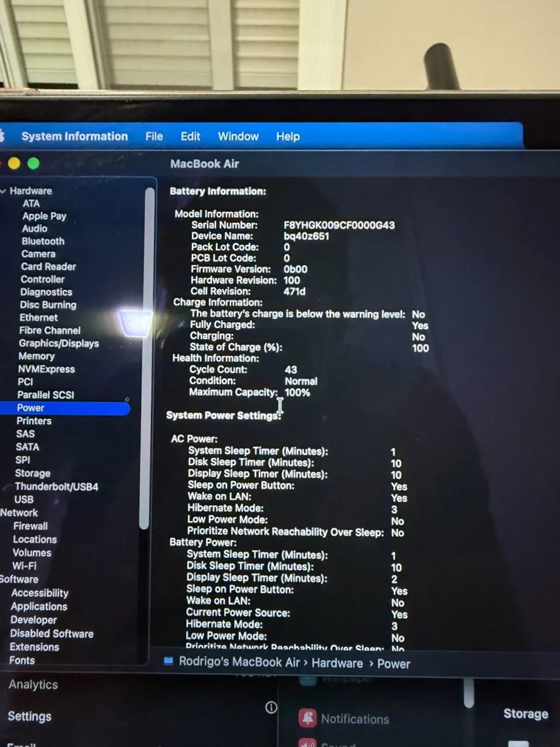The height and width of the screenshot is (747, 560).
Task: Select Wi-Fi under Network
Action: click(24, 566)
